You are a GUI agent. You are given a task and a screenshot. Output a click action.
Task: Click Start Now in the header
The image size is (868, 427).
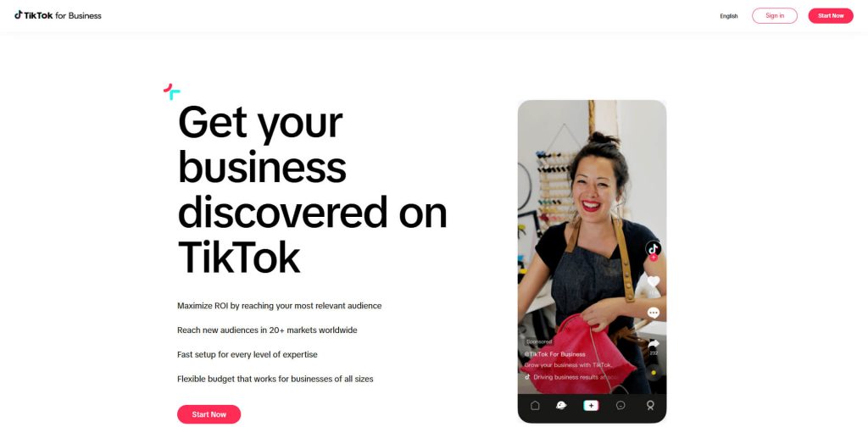click(x=831, y=15)
